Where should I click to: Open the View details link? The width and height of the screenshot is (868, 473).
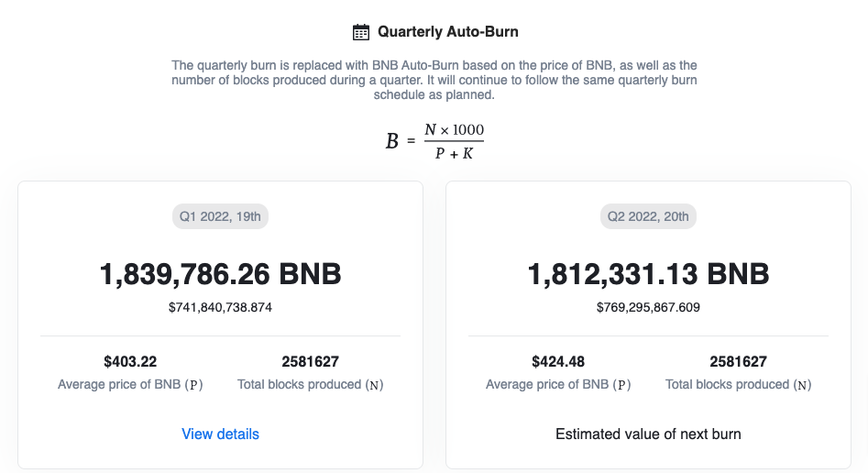220,434
